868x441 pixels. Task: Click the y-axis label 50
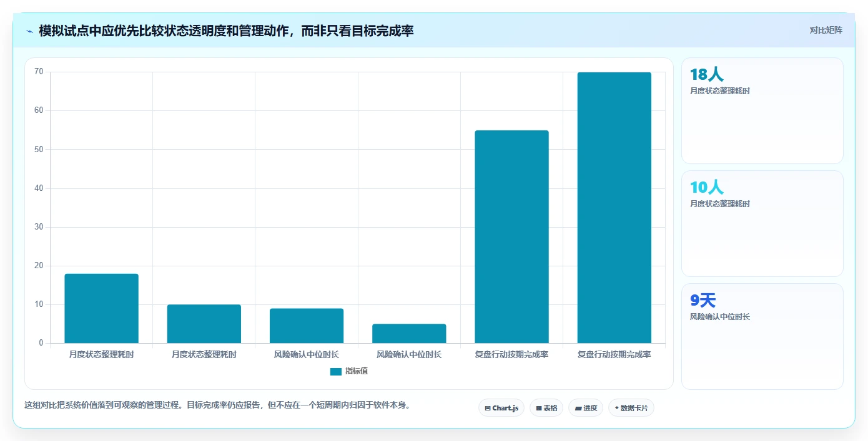tap(39, 150)
